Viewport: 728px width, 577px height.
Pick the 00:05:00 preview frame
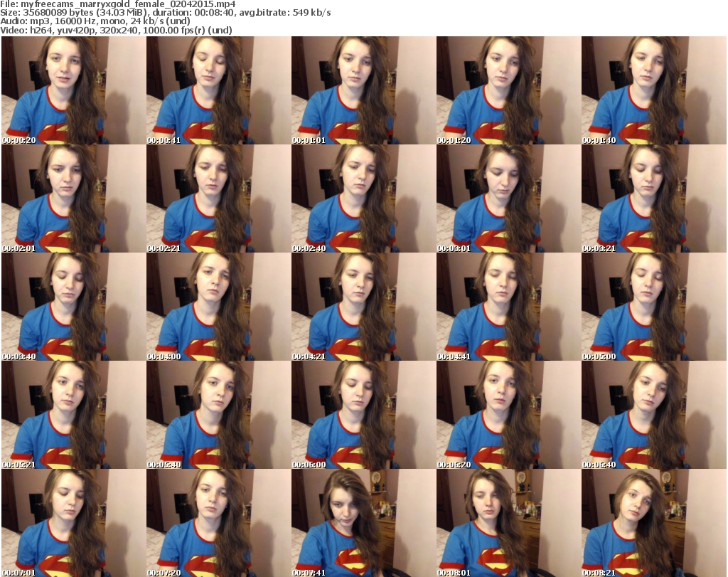[x=654, y=307]
